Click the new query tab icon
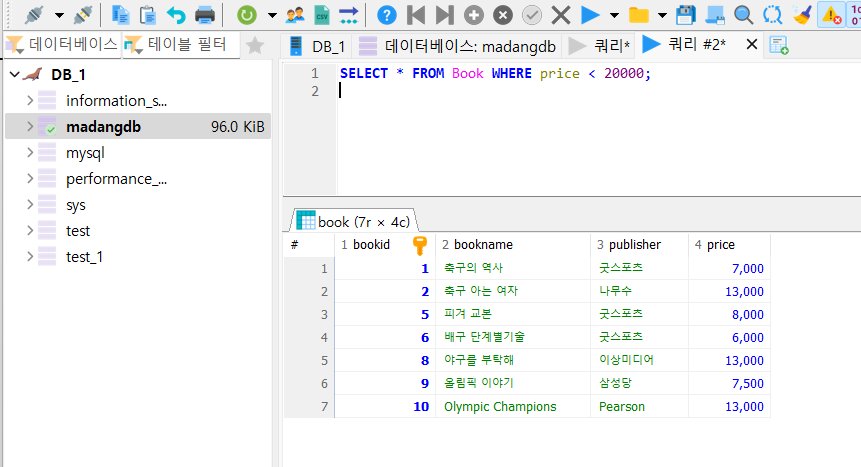Screen dimensions: 861x467 (x=779, y=46)
